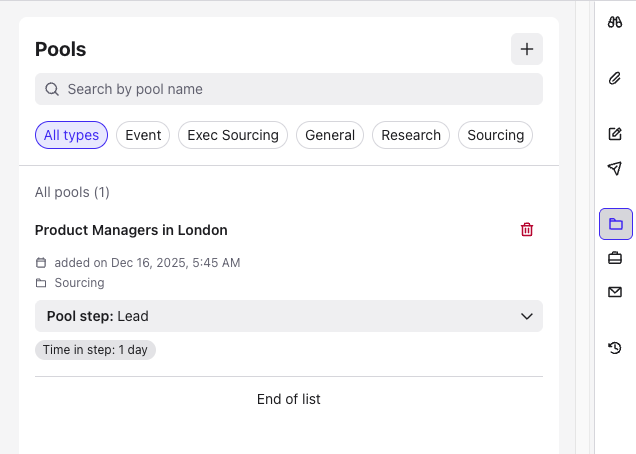This screenshot has height=454, width=636.
Task: Select the All types filter
Action: coord(71,135)
